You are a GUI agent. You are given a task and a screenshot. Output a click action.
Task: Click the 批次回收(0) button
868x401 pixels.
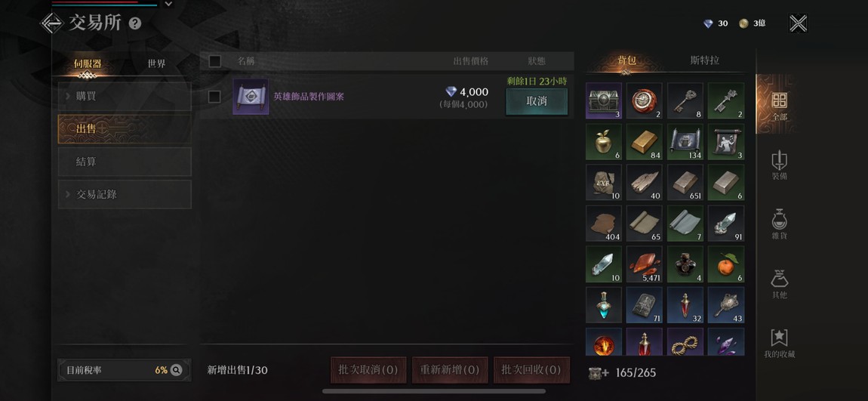coord(531,370)
